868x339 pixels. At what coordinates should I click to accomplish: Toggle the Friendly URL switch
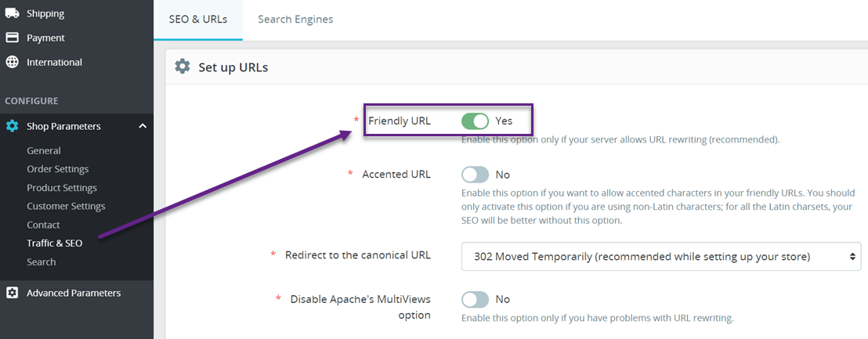tap(475, 121)
